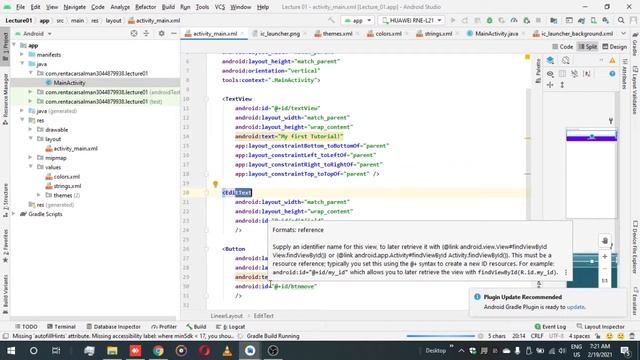640x360 pixels.
Task: Open the app run configuration dropdown
Action: click(x=358, y=20)
